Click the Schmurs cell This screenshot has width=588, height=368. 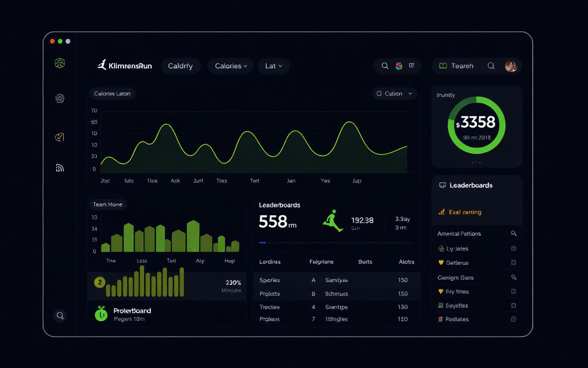coord(337,293)
